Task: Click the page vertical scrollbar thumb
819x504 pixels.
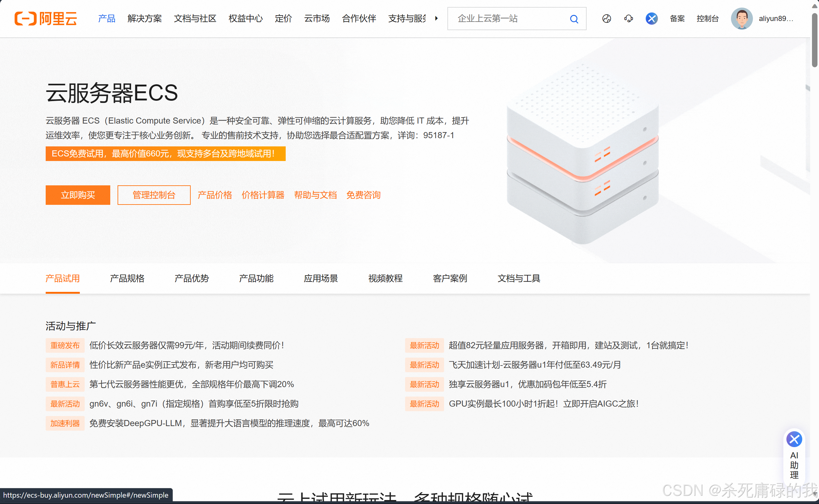Action: click(x=814, y=39)
